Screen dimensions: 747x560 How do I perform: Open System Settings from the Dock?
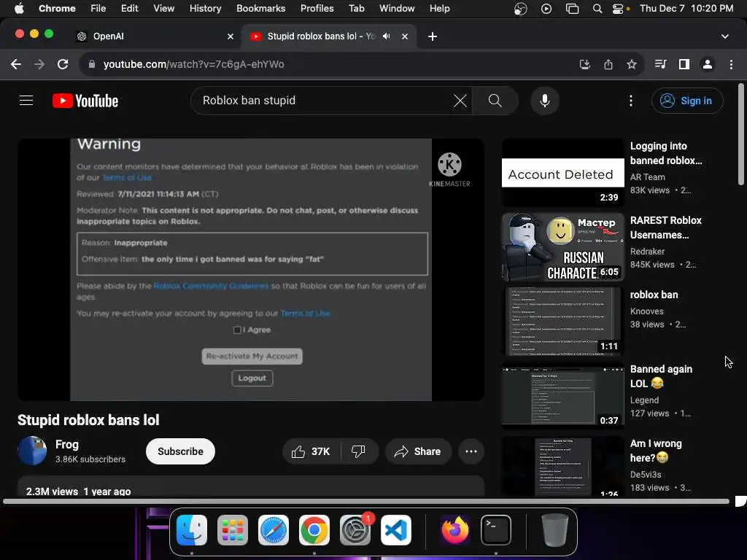click(355, 530)
